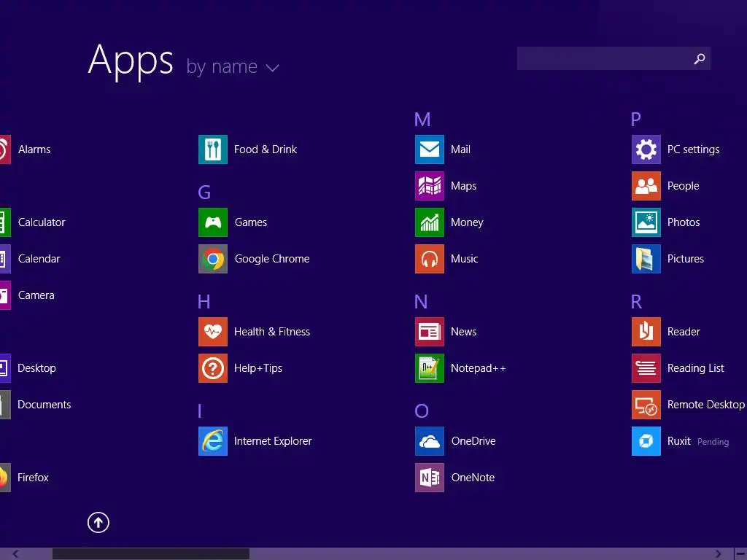Viewport: 747px width, 560px height.
Task: Open PC settings gear icon
Action: (646, 149)
